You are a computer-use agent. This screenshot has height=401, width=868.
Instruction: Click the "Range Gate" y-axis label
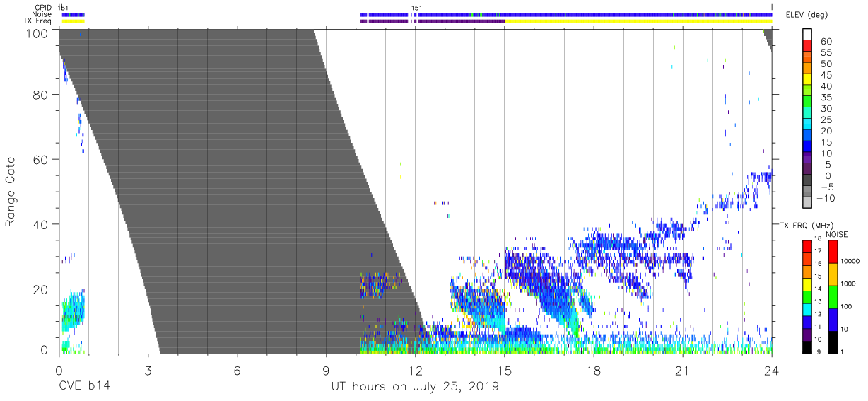click(x=11, y=192)
